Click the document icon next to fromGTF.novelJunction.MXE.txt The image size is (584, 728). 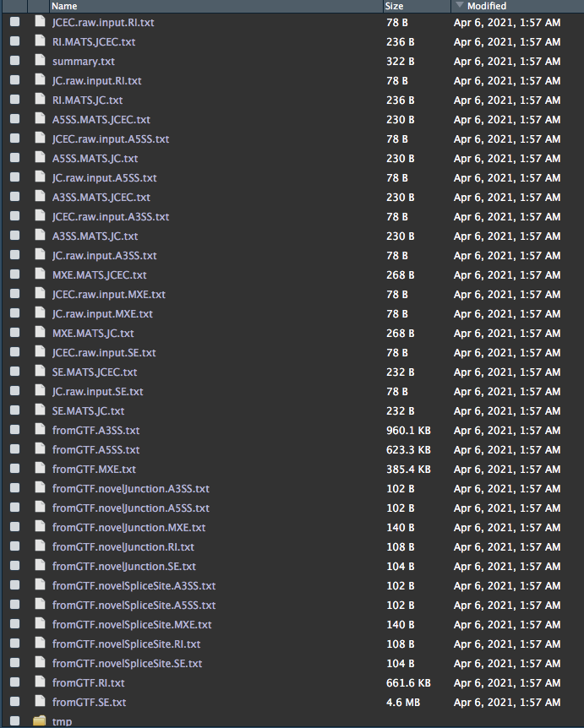point(40,527)
